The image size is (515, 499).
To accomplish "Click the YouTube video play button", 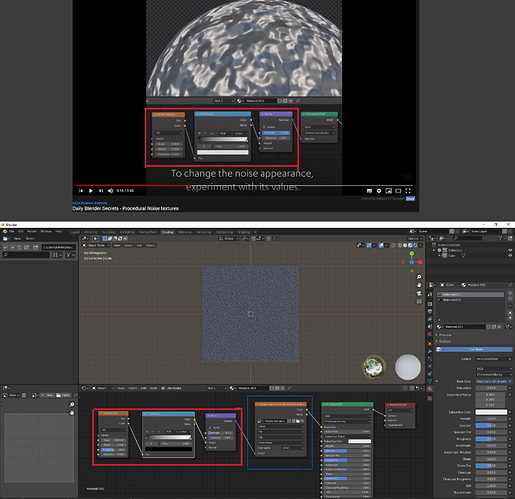I will [x=91, y=191].
